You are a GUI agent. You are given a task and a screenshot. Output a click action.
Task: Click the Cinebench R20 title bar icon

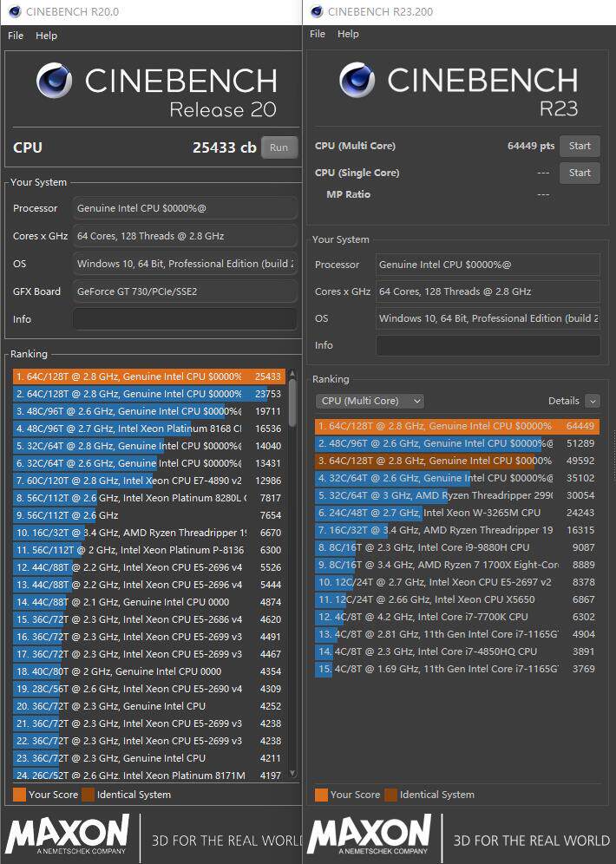coord(15,11)
